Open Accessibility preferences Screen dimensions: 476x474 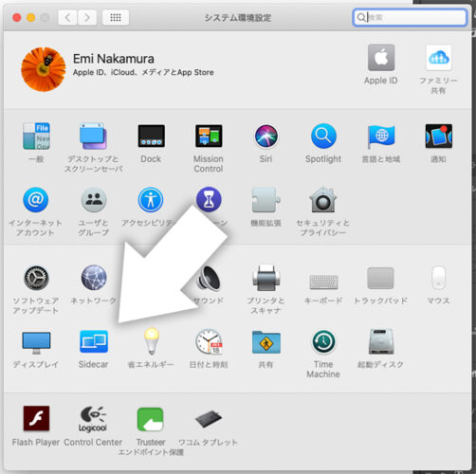pyautogui.click(x=151, y=200)
